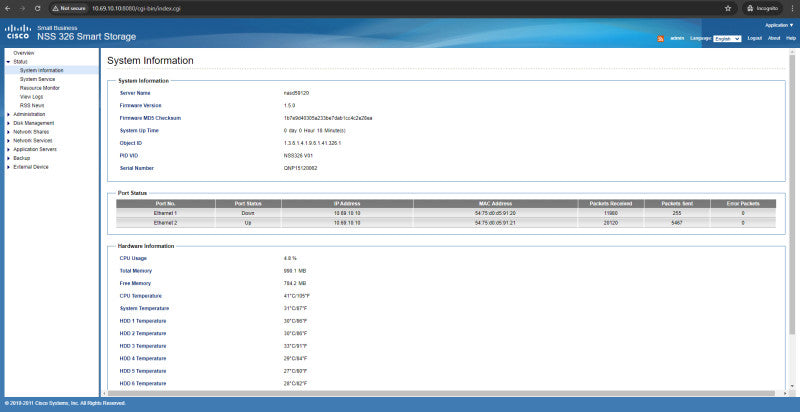800x412 pixels.
Task: Bookmark this page with the star icon
Action: pos(728,9)
